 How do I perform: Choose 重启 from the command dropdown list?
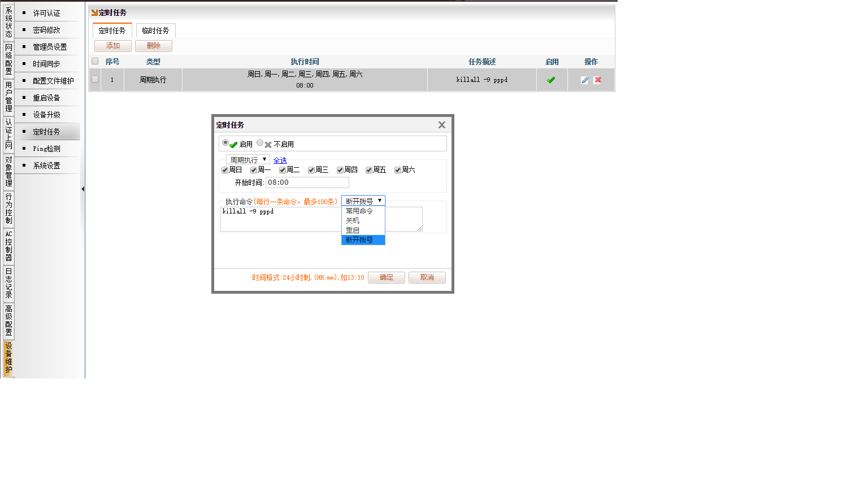coord(353,230)
